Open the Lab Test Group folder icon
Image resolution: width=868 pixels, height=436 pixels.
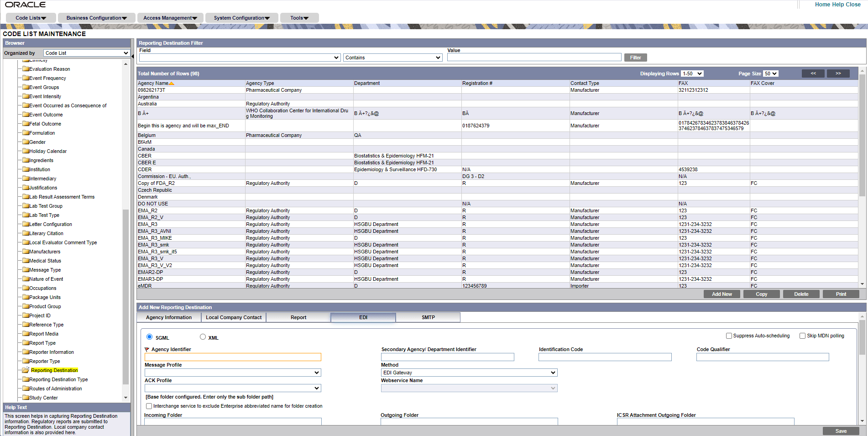tap(26, 206)
